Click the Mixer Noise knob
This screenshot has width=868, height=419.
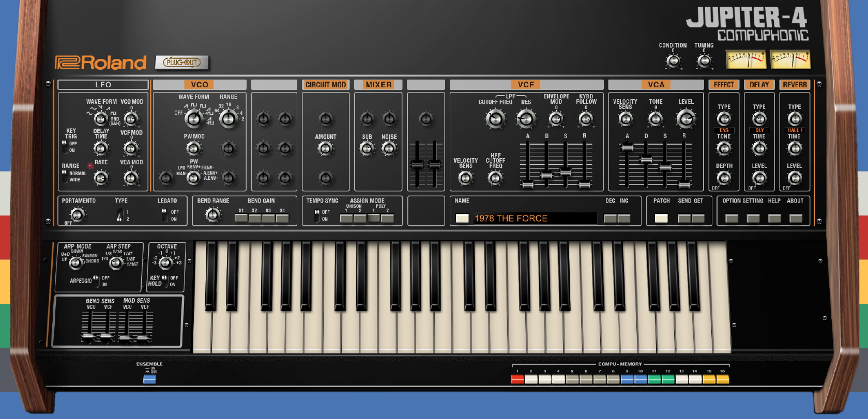point(389,149)
